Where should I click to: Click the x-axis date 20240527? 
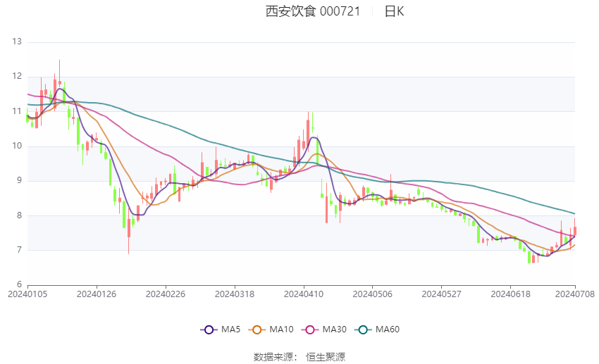(x=441, y=294)
